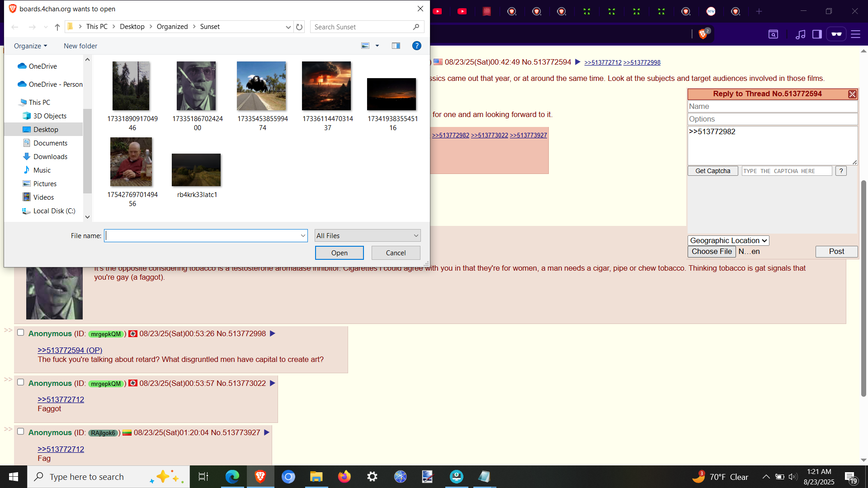Open the Organize dropdown menu
The width and height of the screenshot is (868, 488).
coord(30,46)
